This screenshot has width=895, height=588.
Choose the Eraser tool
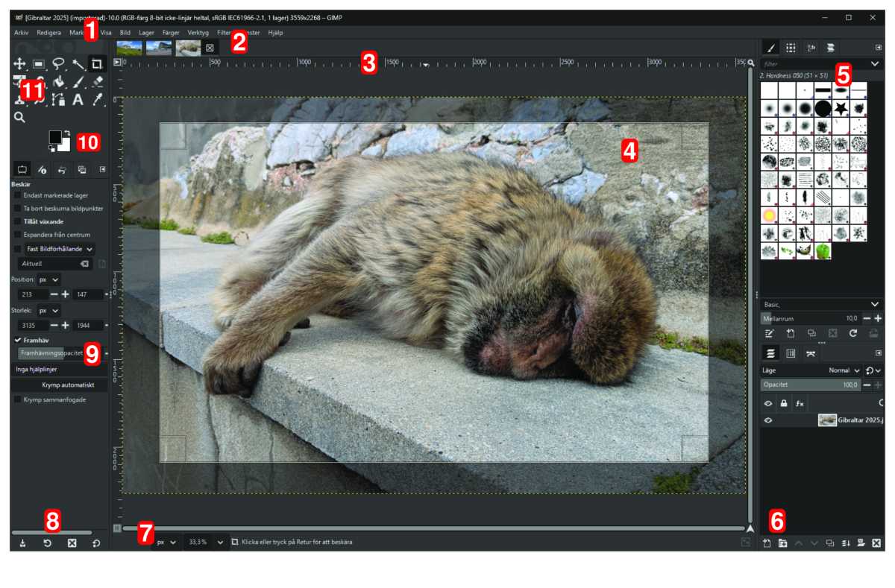point(97,82)
